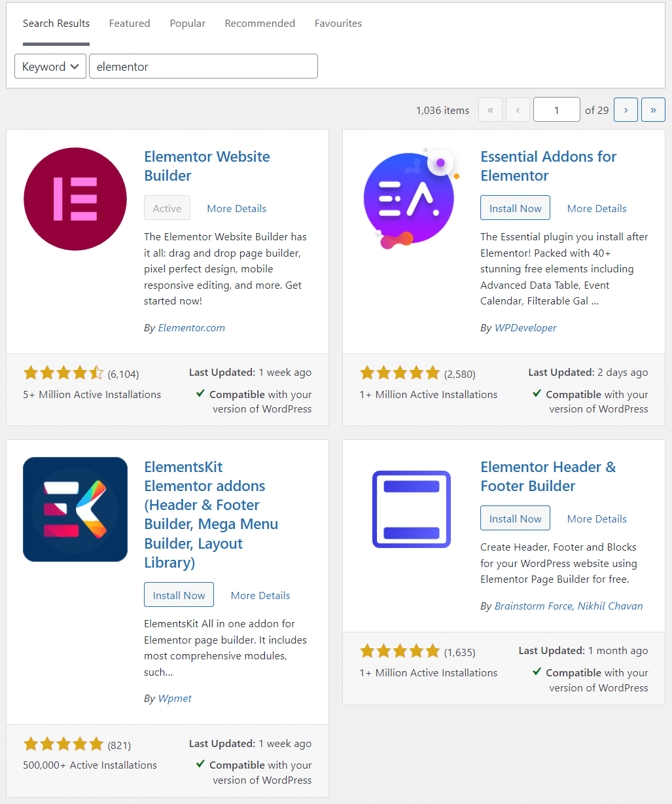Image resolution: width=672 pixels, height=804 pixels.
Task: Open the Keyword search type dropdown
Action: (50, 66)
